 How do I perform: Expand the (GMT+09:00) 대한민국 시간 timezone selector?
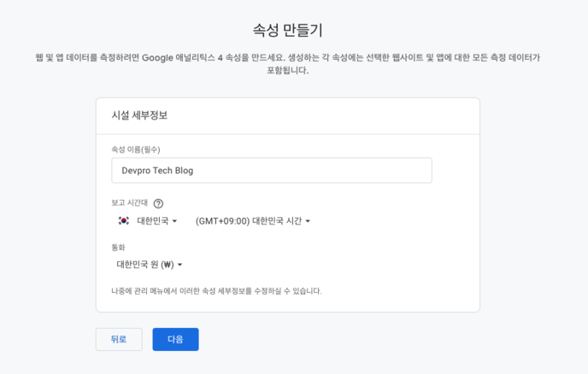[x=248, y=221]
